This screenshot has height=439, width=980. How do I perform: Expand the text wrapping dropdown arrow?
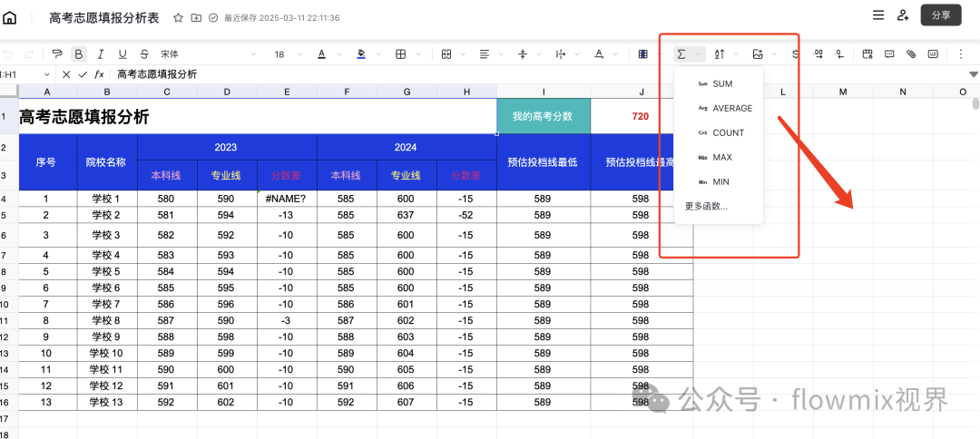(578, 54)
